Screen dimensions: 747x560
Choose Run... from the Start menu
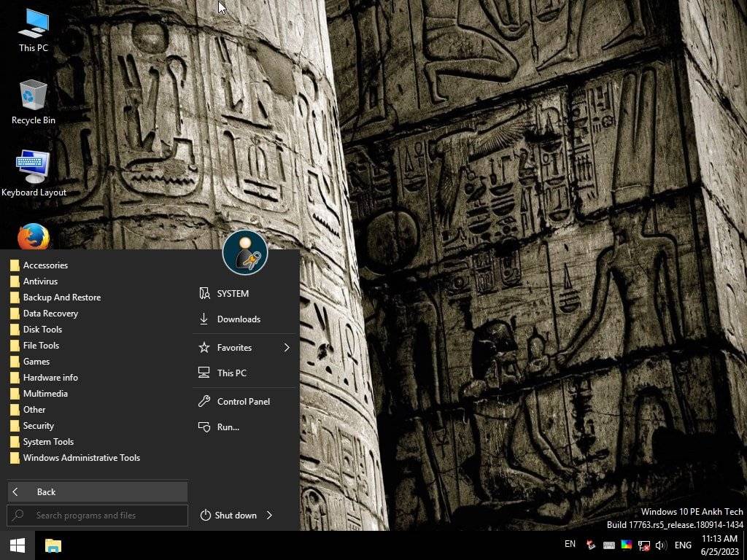[x=228, y=427]
